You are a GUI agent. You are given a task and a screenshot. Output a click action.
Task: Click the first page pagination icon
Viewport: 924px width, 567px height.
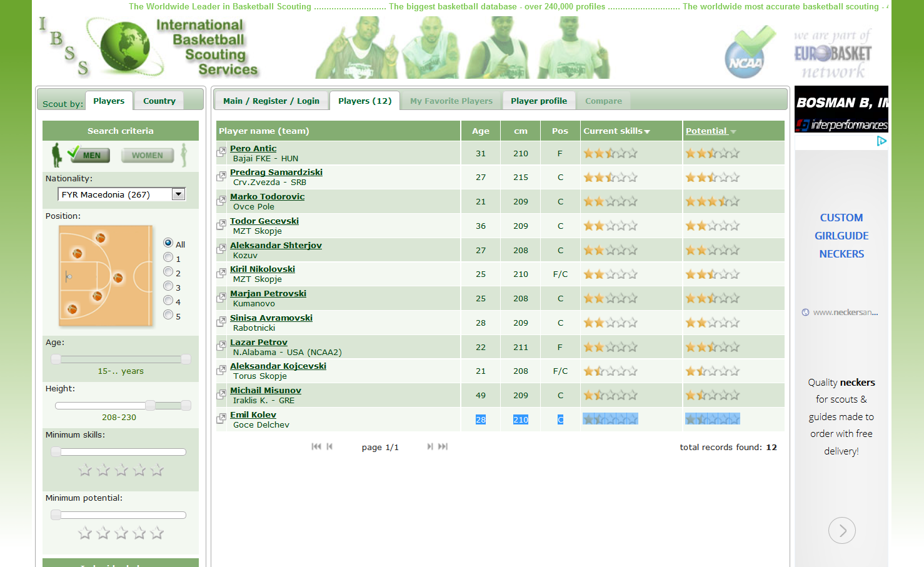click(316, 446)
